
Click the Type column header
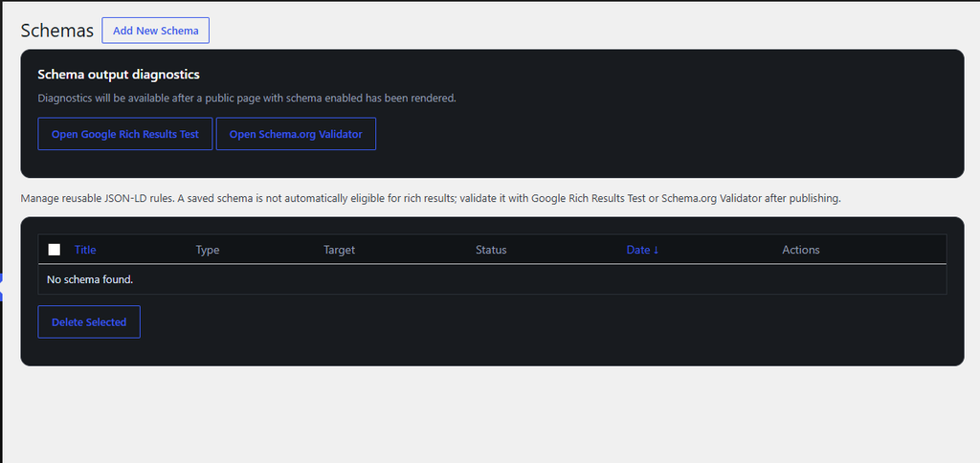tap(208, 250)
